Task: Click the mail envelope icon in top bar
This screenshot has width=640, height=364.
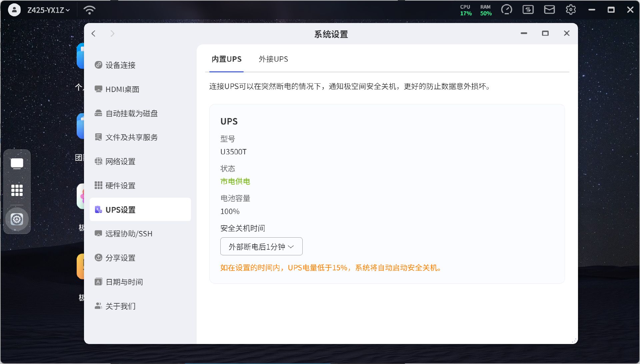Action: [x=549, y=10]
